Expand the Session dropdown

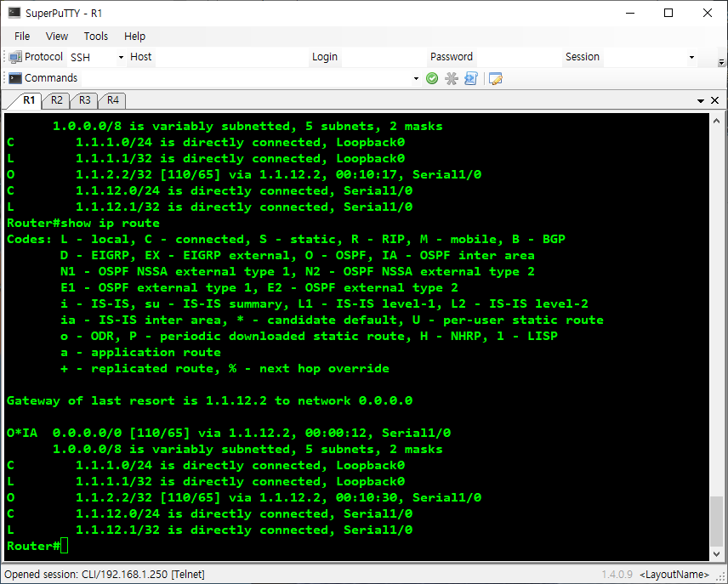tap(691, 57)
